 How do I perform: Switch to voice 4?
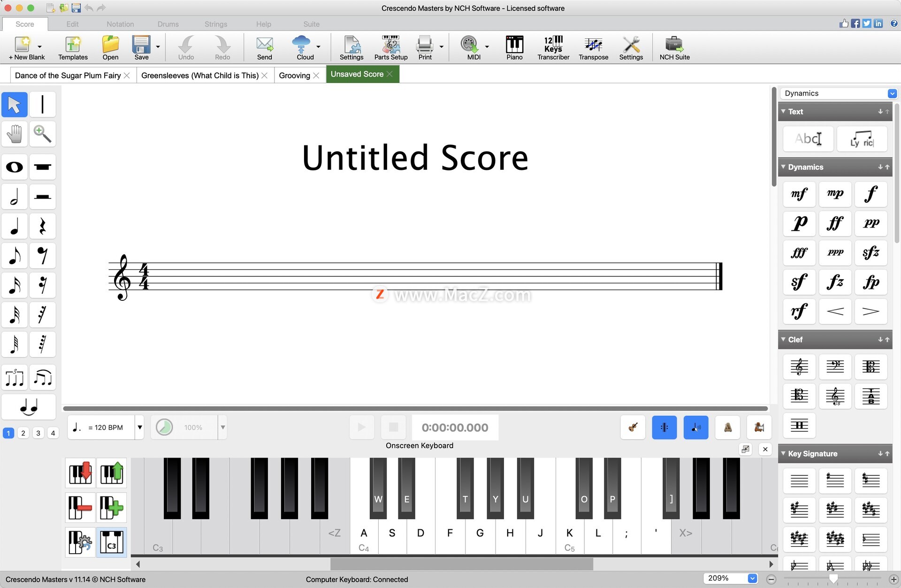tap(53, 433)
